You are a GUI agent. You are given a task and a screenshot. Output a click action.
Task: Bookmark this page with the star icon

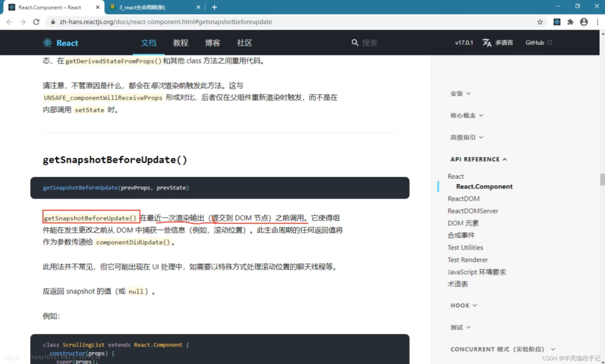540,22
